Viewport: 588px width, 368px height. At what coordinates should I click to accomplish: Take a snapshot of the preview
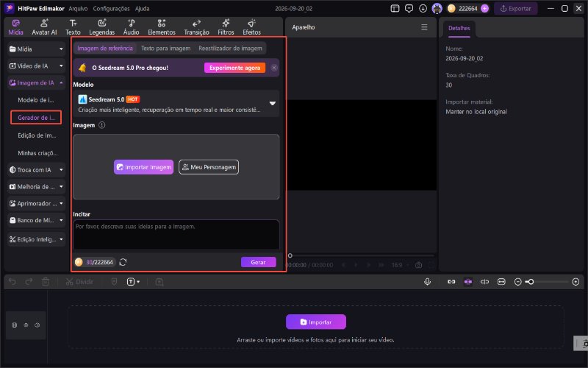tap(418, 265)
